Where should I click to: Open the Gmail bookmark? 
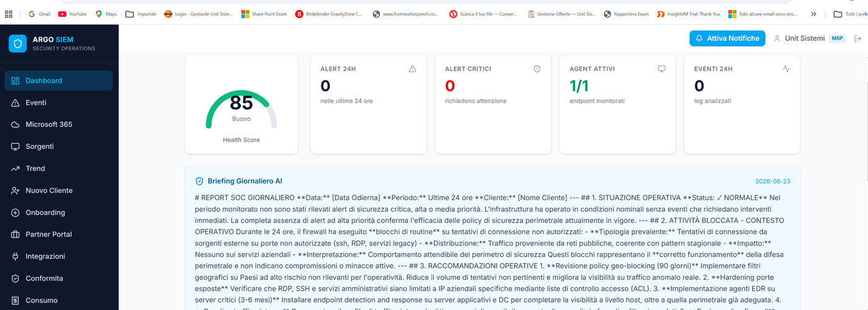pos(39,14)
